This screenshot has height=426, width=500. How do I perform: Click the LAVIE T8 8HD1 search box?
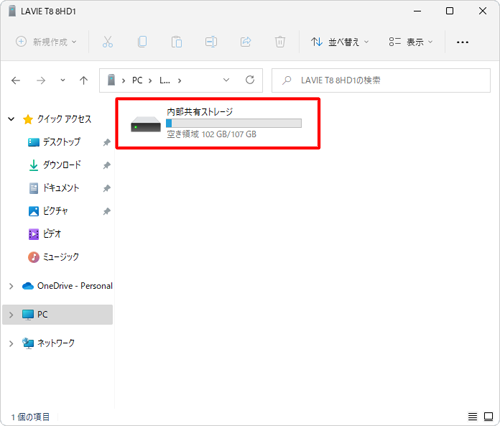[x=381, y=80]
